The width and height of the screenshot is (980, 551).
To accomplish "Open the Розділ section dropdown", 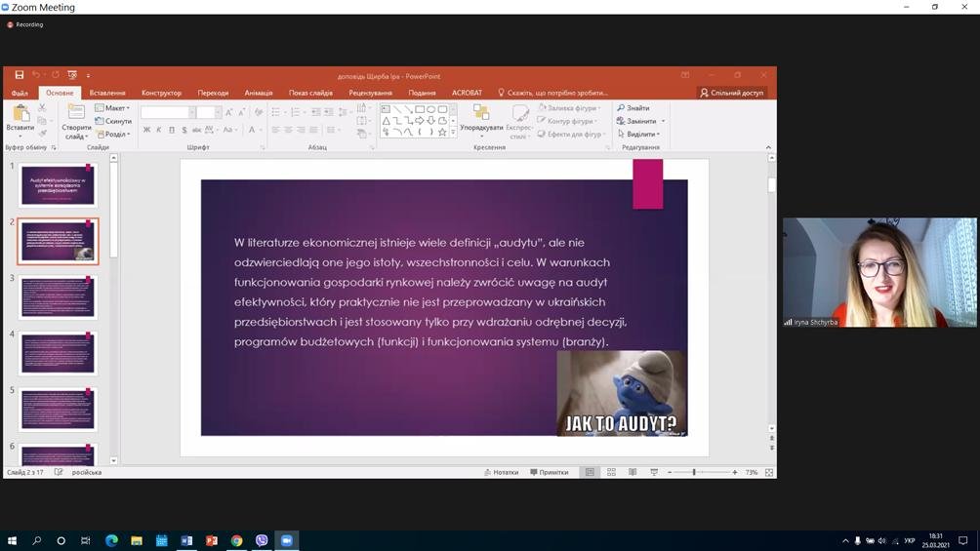I will [x=113, y=135].
